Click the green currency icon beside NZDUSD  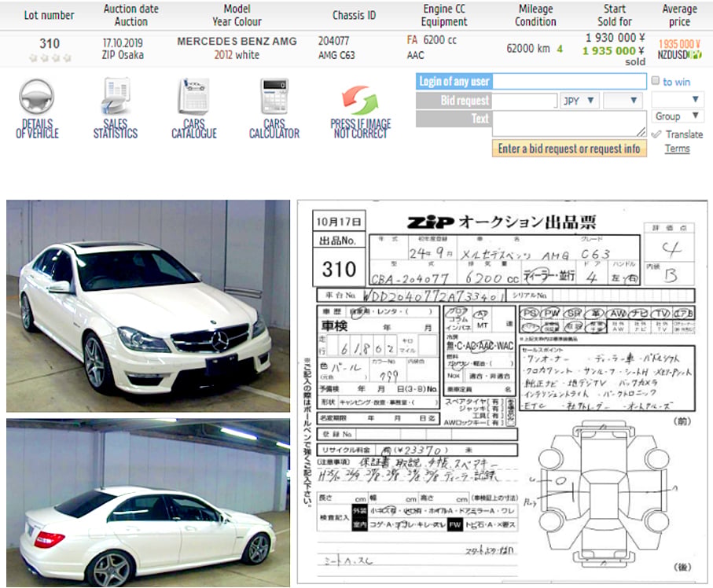coord(695,55)
